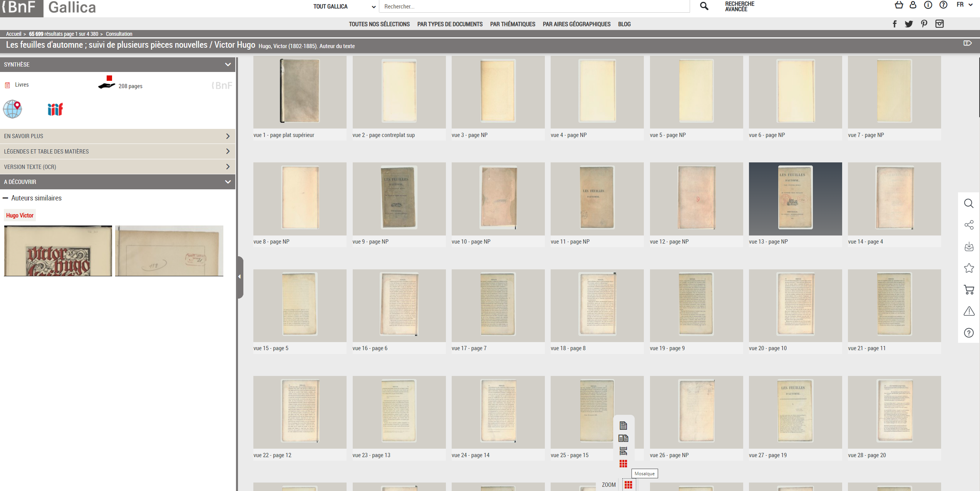The height and width of the screenshot is (491, 980).
Task: Click the Livres document type label
Action: (x=22, y=85)
